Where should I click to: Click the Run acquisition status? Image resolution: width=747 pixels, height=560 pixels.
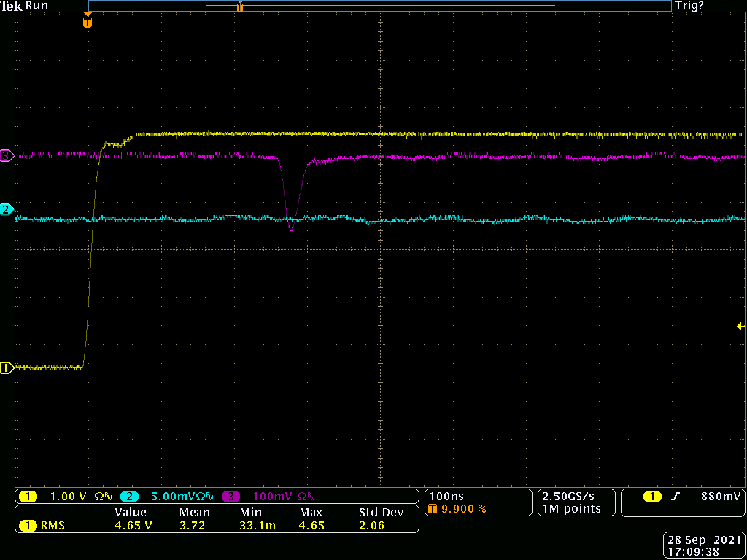click(x=37, y=6)
